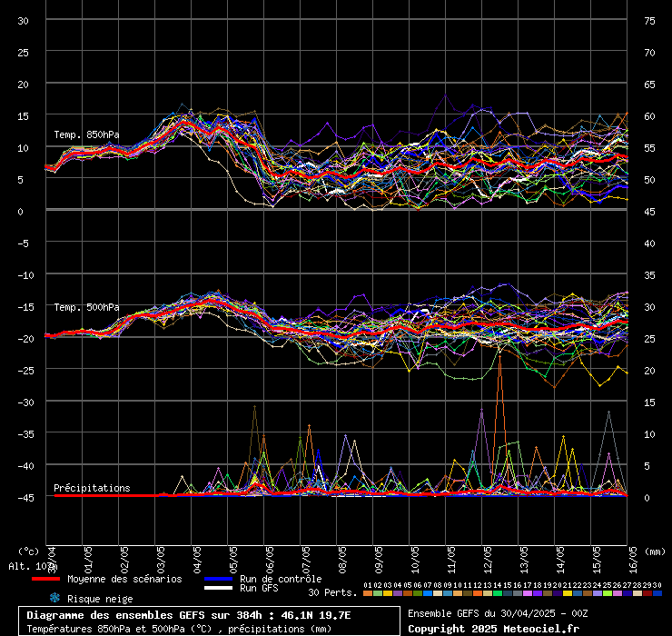Click the blue Run de contrôle legend line

[219, 579]
